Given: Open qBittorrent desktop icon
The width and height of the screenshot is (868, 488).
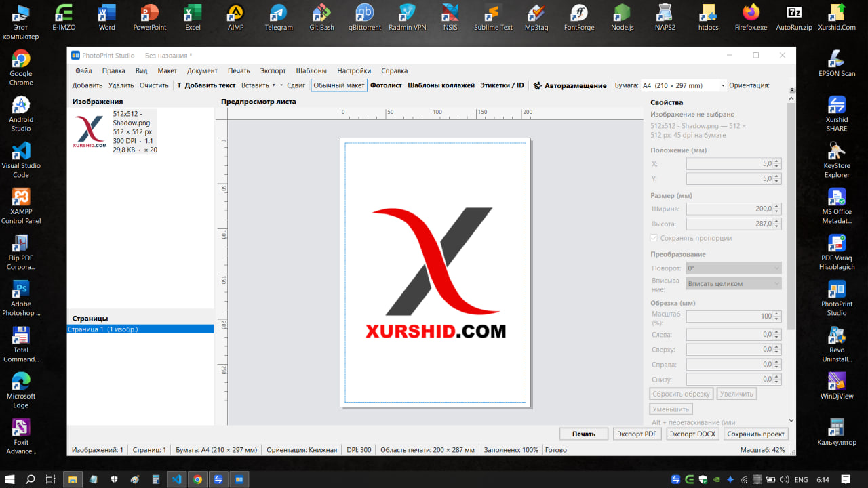Looking at the screenshot, I should [365, 17].
